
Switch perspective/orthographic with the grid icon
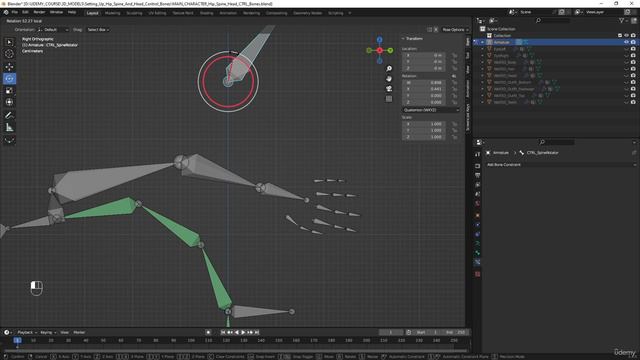389,98
